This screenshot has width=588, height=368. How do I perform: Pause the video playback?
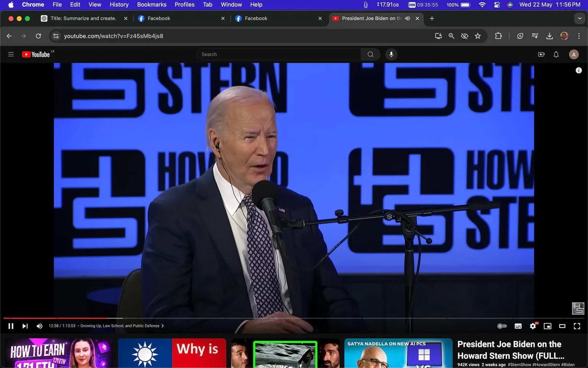pos(11,326)
